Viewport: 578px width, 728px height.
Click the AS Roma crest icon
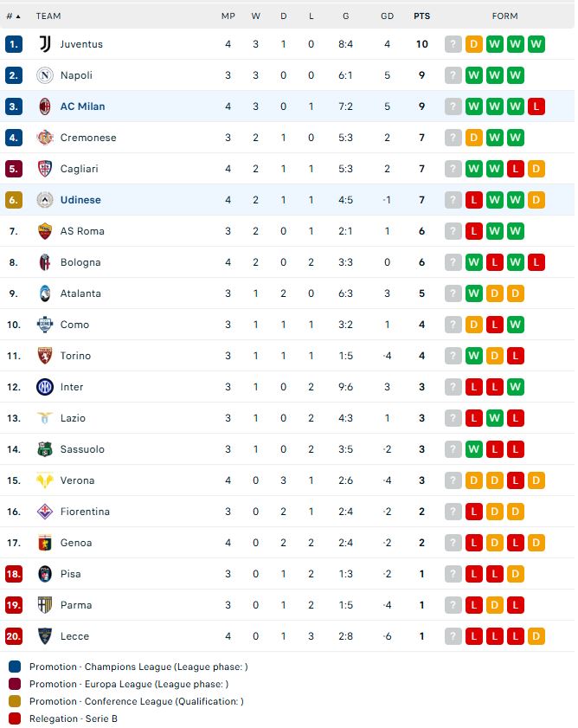(45, 231)
